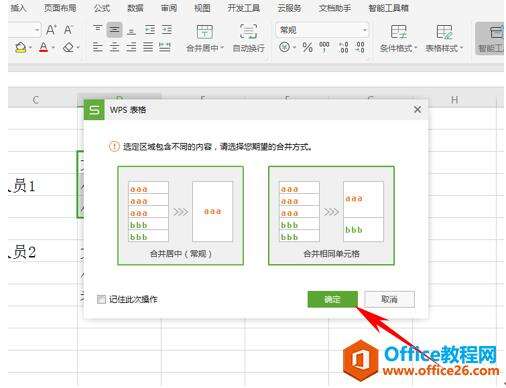The image size is (506, 388).
Task: Select the 合并居中（常规） merge option
Action: pos(181,215)
